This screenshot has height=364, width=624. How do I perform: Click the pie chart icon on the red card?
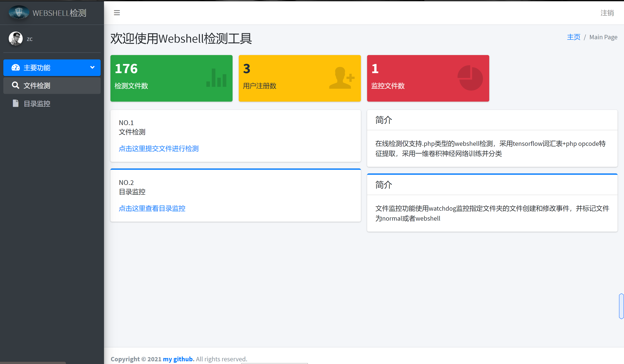(470, 78)
